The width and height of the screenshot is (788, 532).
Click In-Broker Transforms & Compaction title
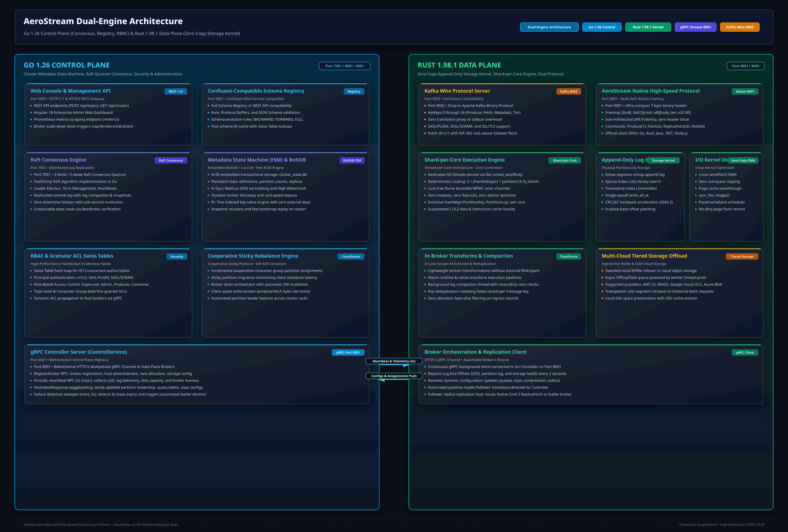(x=468, y=256)
